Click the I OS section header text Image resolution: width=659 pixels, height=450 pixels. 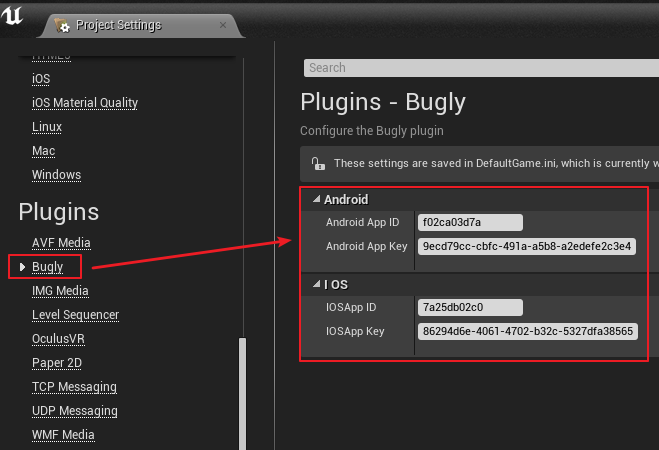tap(336, 285)
